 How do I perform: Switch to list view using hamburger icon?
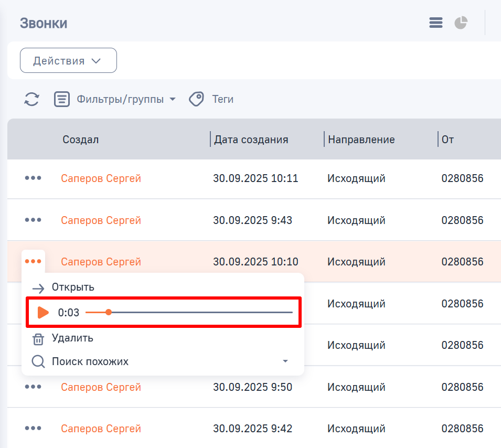pos(435,23)
